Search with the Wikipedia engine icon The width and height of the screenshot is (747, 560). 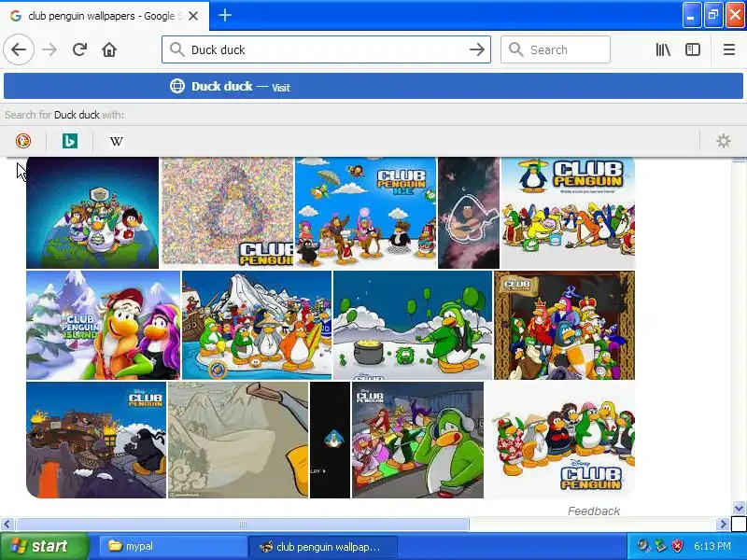pos(117,141)
